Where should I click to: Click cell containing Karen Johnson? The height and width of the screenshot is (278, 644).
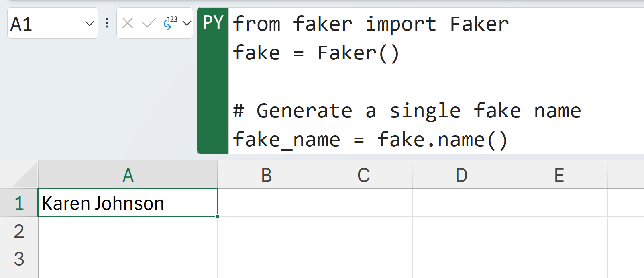tap(128, 203)
